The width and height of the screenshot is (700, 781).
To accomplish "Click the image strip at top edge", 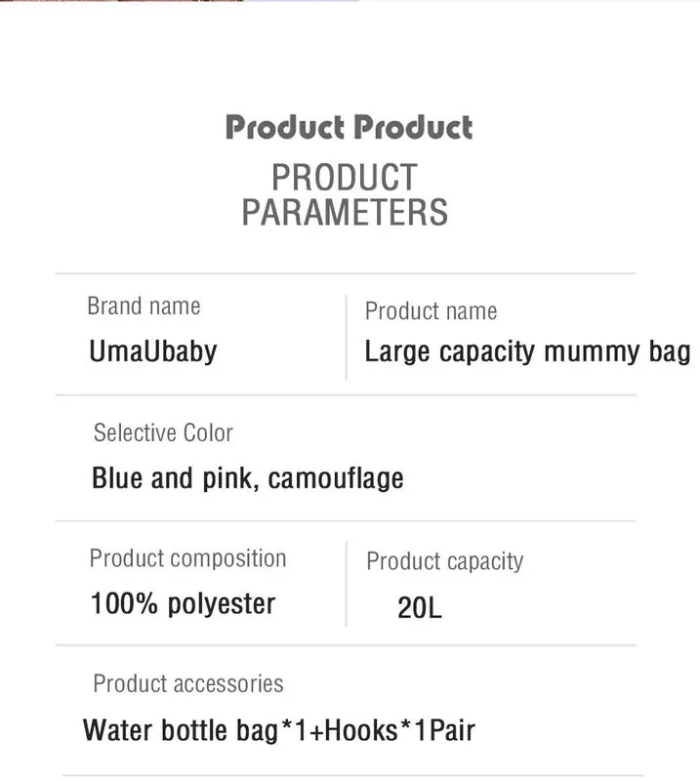I will (x=180, y=1).
